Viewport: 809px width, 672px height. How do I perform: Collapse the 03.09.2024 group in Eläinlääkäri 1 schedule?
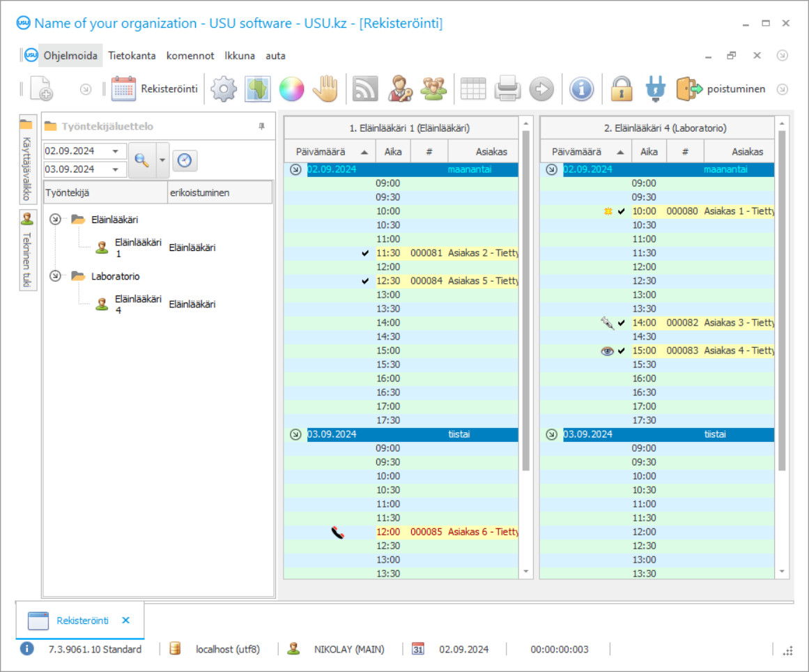point(295,434)
